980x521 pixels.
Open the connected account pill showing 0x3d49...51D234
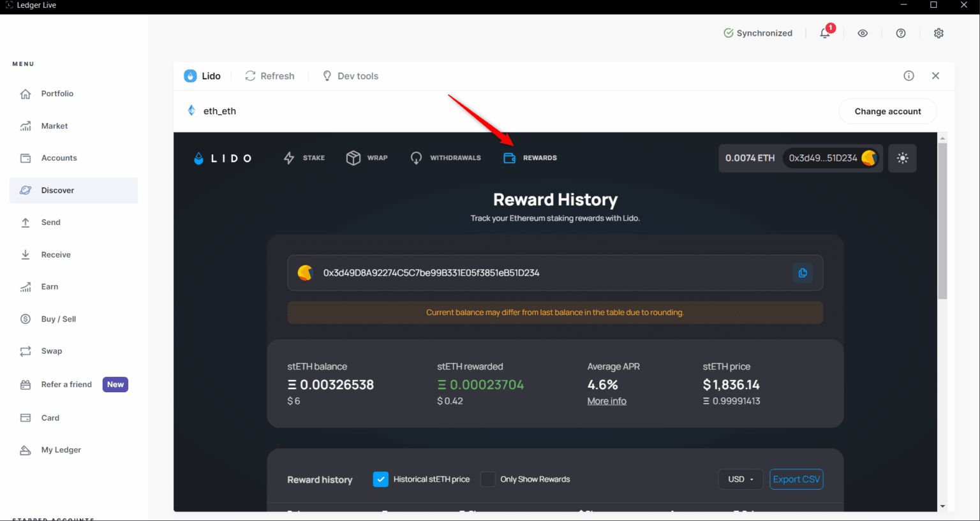click(829, 158)
